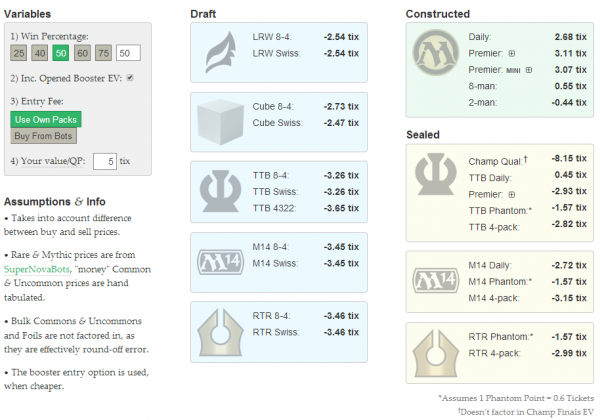Expand the Premier MINI plus icon

coord(530,70)
